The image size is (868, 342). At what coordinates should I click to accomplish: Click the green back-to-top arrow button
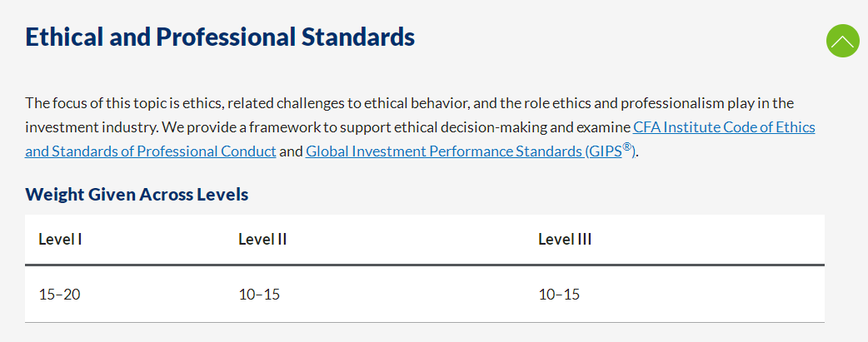(842, 41)
